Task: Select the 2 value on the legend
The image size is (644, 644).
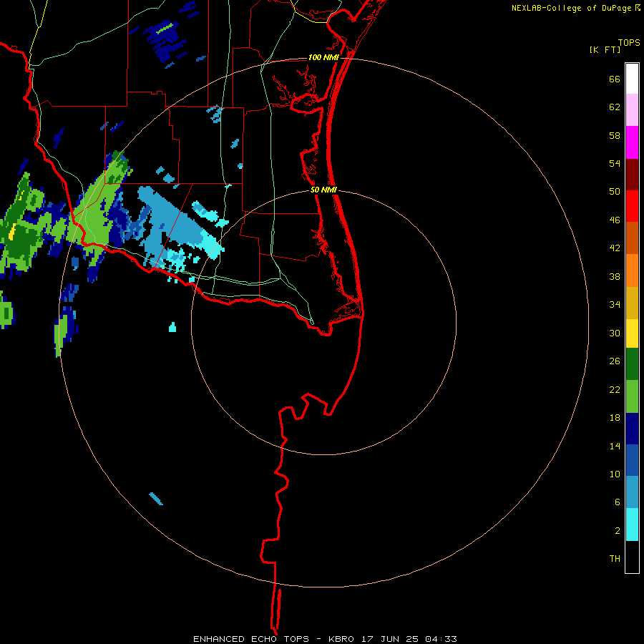Action: (x=618, y=531)
